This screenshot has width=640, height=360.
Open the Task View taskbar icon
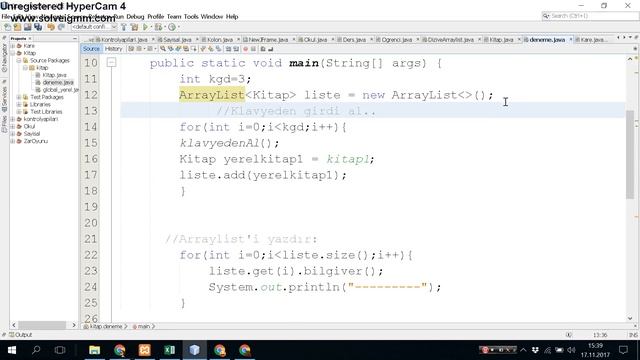tap(60, 350)
